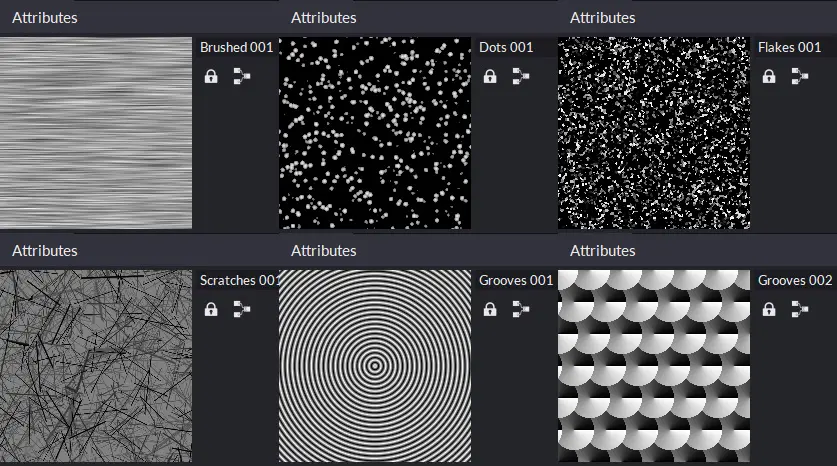Select the Brushed 001 texture preview
The width and height of the screenshot is (837, 466).
point(96,133)
